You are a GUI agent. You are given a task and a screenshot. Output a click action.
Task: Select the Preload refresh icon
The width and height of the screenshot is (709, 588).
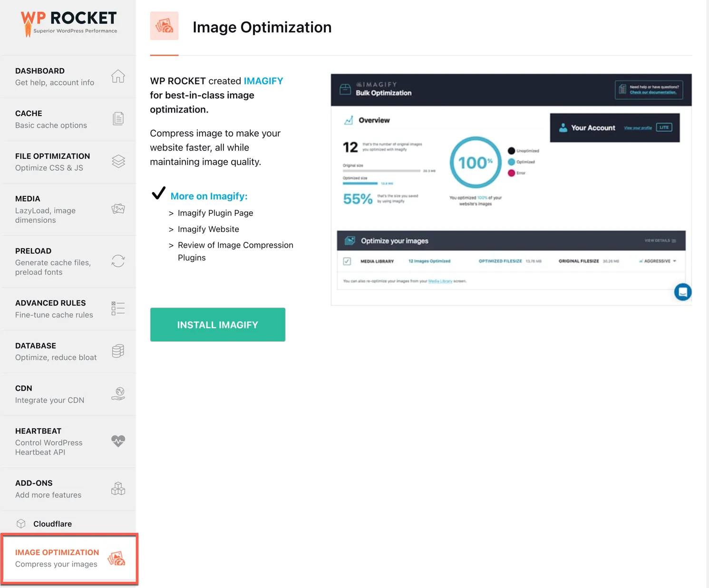[118, 261]
